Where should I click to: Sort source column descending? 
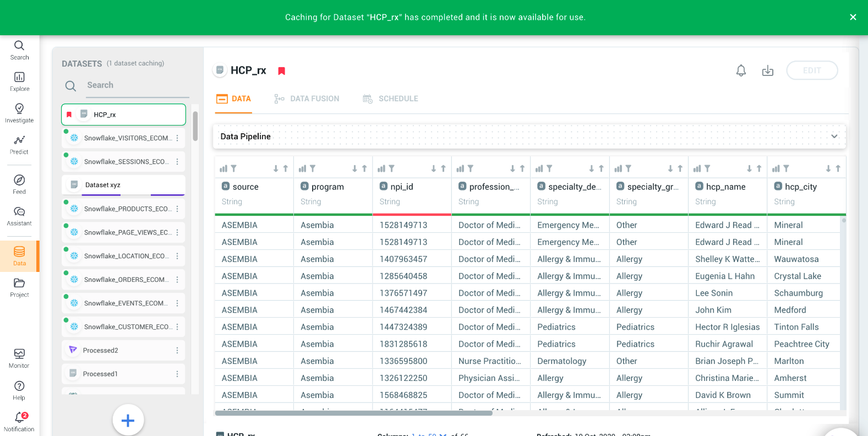276,168
